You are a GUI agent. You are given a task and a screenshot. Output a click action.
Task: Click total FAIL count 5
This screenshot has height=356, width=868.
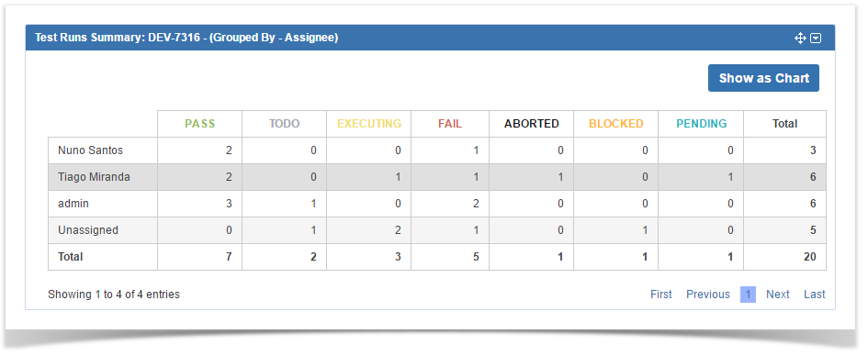tap(476, 257)
